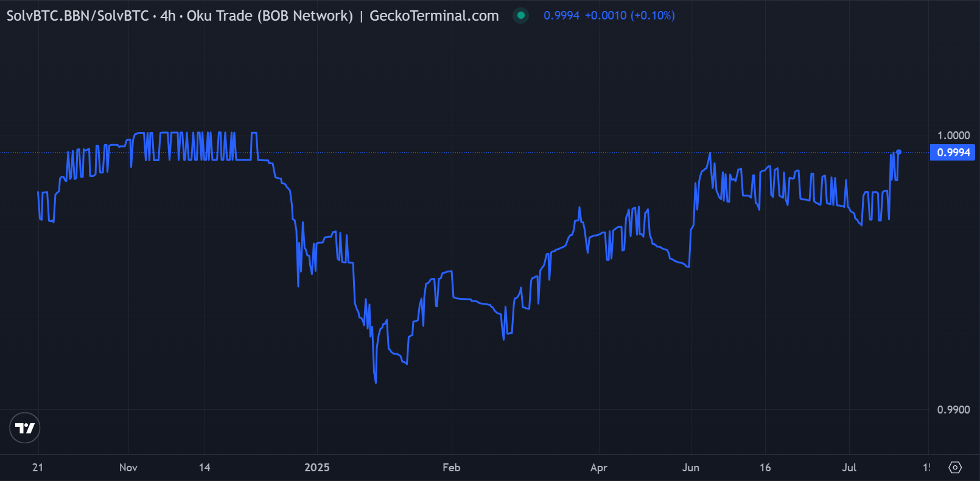
Task: Click the 0.9900 price axis label
Action: pos(953,410)
